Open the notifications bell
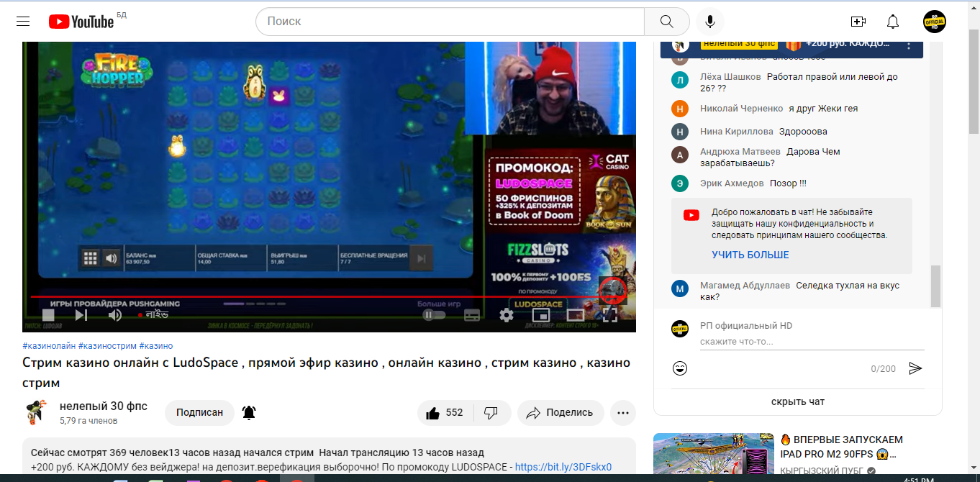Screen dimensions: 980x482 tap(893, 22)
